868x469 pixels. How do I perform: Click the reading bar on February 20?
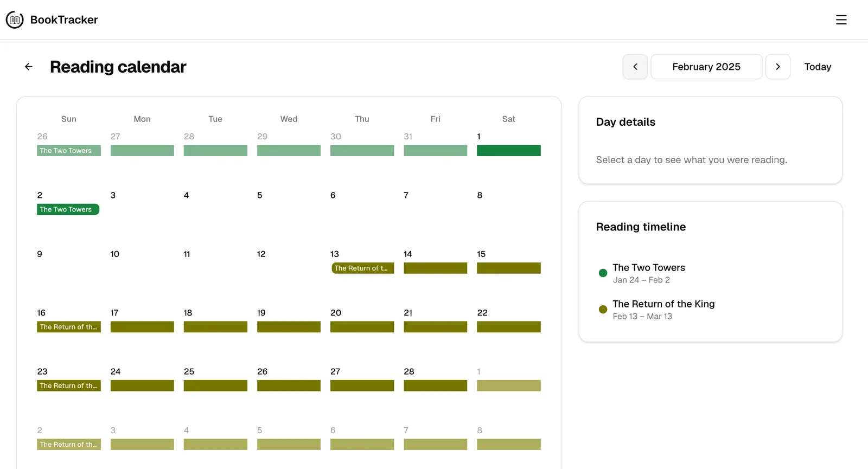362,327
